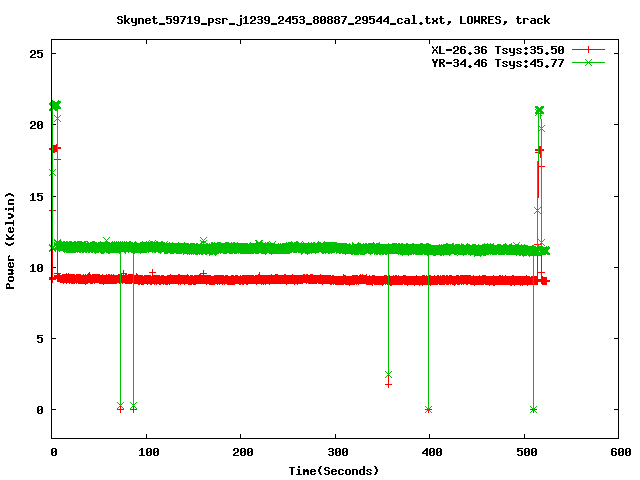Click the Power (Kelvin) y-axis label
Viewport: 640px width, 480px height.
(10, 241)
